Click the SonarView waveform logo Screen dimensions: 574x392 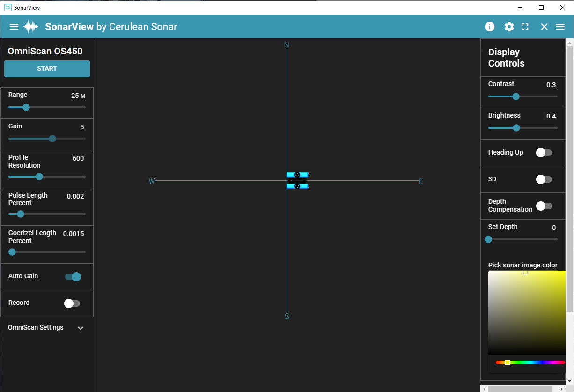tap(31, 27)
